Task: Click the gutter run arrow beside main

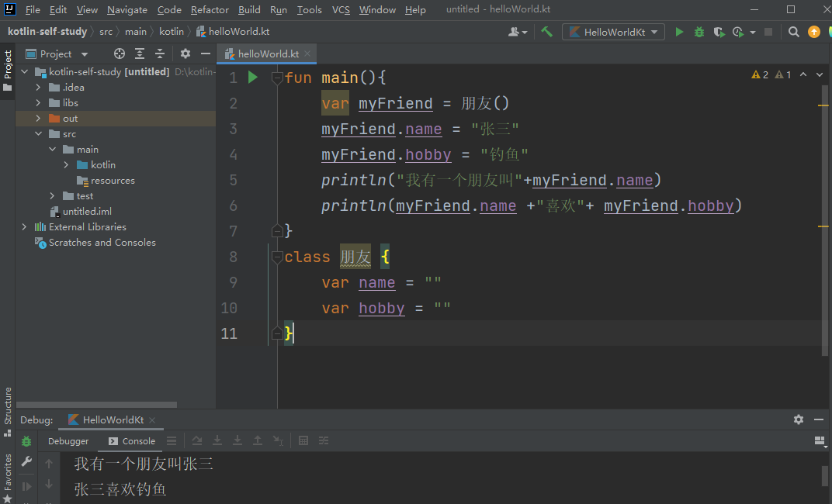Action: [x=252, y=77]
